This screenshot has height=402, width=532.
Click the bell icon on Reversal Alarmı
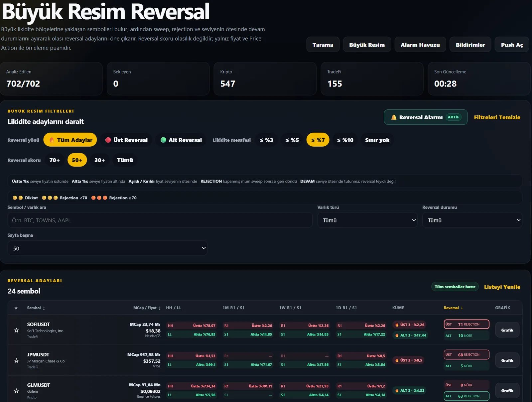(394, 117)
